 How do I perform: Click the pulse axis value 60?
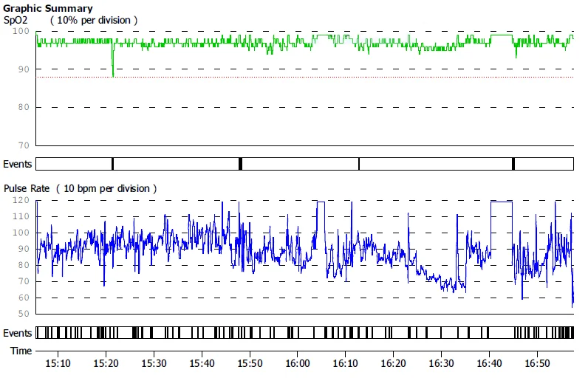23,298
